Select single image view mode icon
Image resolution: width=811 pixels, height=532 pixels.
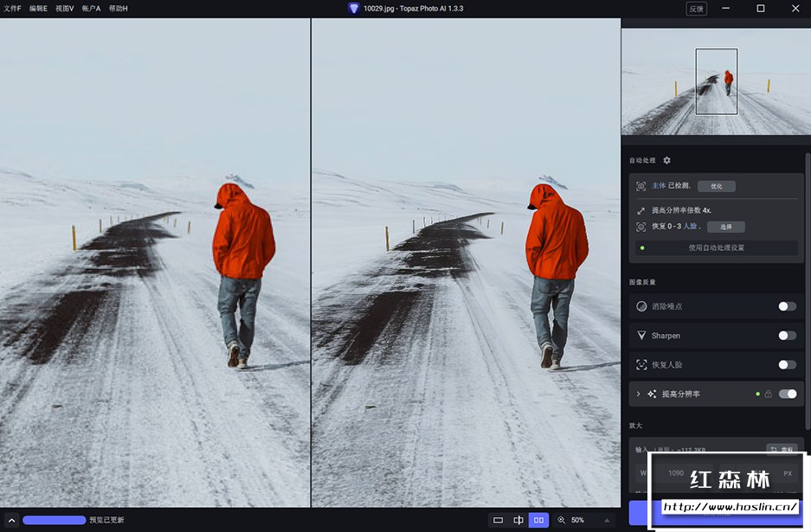tap(498, 520)
